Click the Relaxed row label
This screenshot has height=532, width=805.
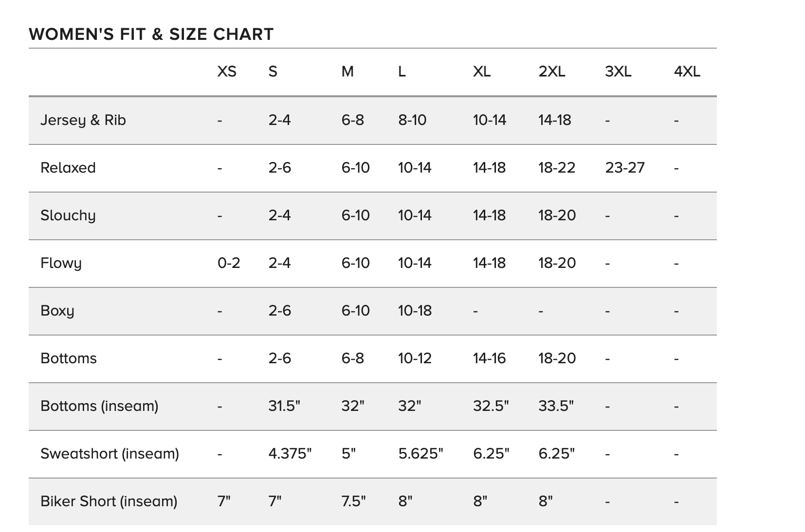68,168
